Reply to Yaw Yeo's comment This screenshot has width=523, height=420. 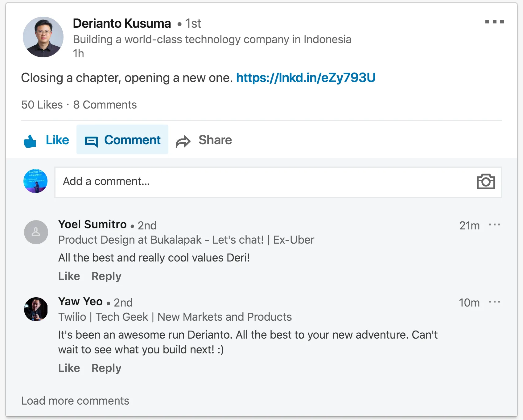[106, 368]
